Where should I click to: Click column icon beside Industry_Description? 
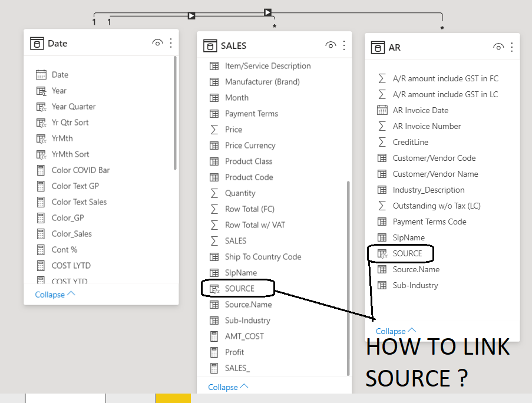[382, 190]
